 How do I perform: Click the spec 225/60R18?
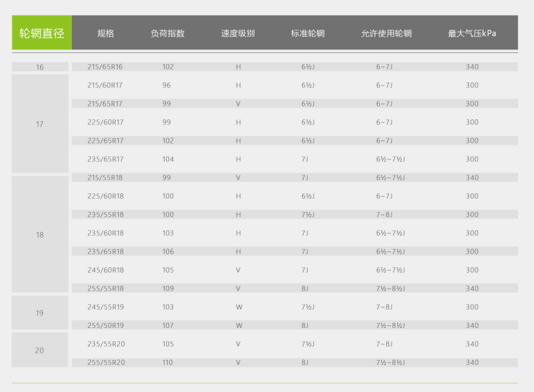pos(105,196)
